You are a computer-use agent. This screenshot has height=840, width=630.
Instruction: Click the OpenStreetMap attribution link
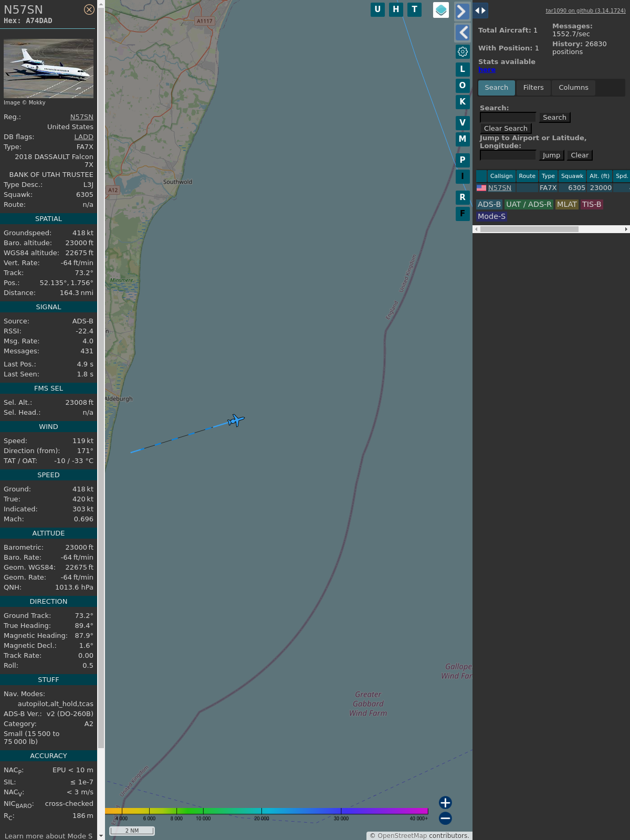pos(402,836)
